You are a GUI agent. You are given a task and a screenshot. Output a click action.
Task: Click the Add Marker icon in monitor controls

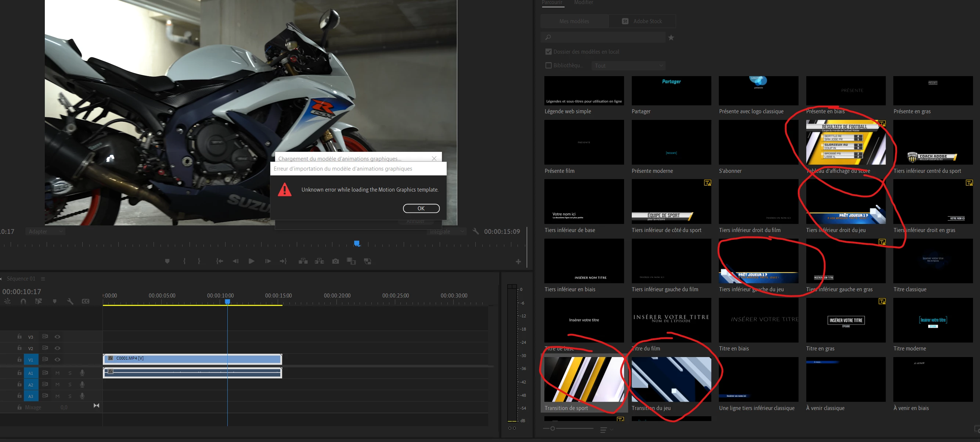point(167,261)
